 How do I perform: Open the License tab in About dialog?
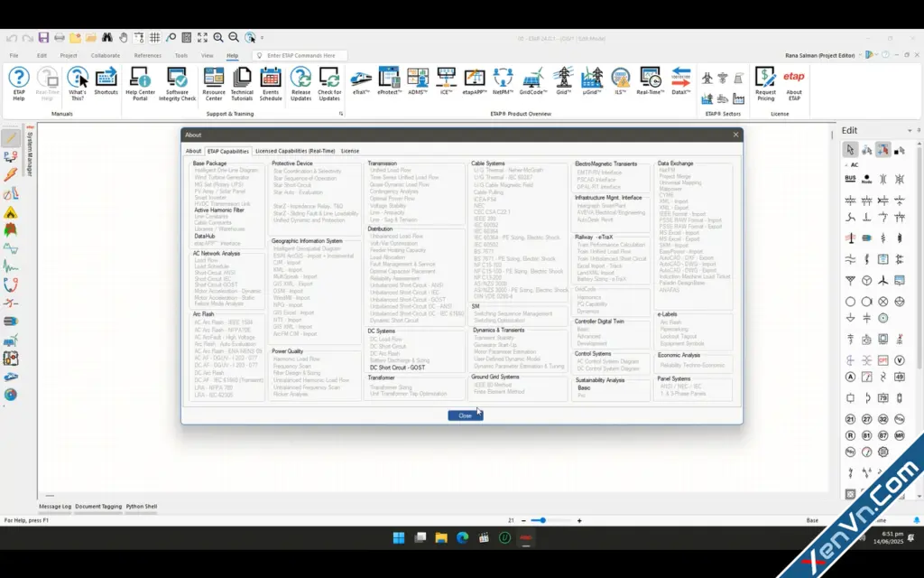point(350,151)
